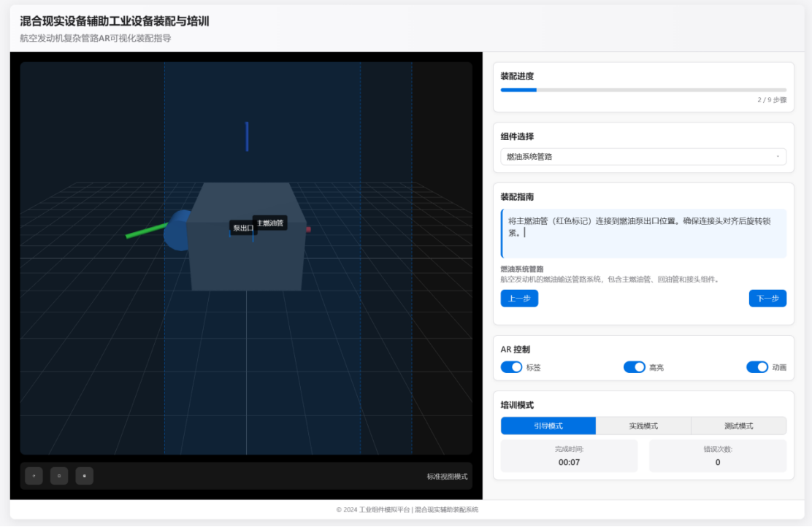
Task: Click the dropdown arrow in 组件选择
Action: point(777,157)
